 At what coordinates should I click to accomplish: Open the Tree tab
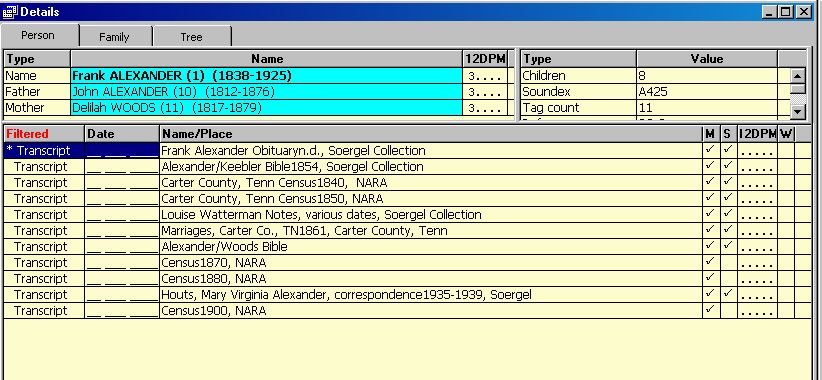click(x=191, y=37)
